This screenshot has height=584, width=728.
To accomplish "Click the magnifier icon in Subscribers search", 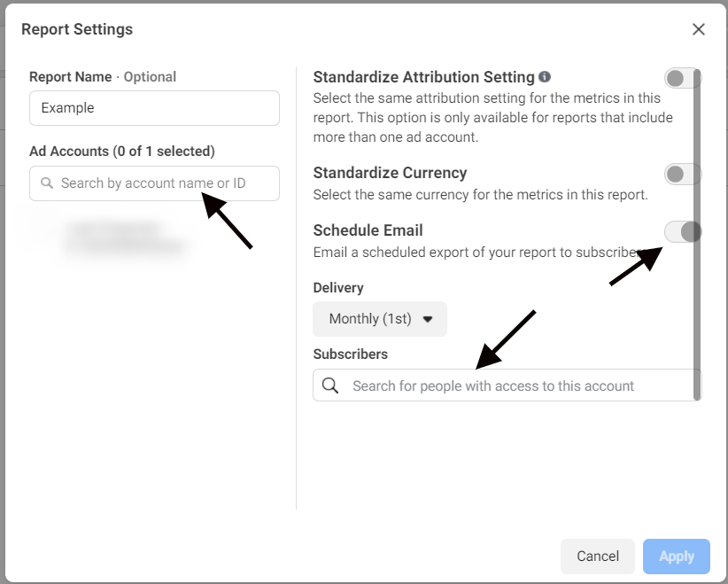I will pyautogui.click(x=331, y=385).
